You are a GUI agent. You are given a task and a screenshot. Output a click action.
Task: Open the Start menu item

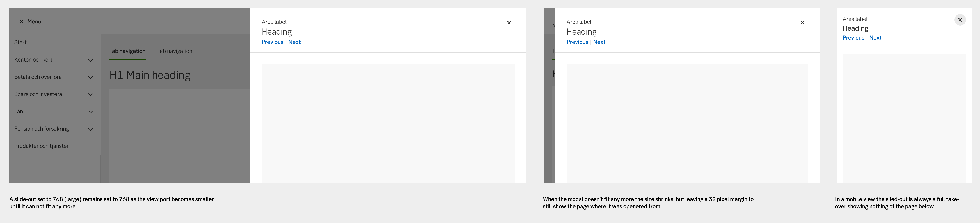click(x=20, y=42)
